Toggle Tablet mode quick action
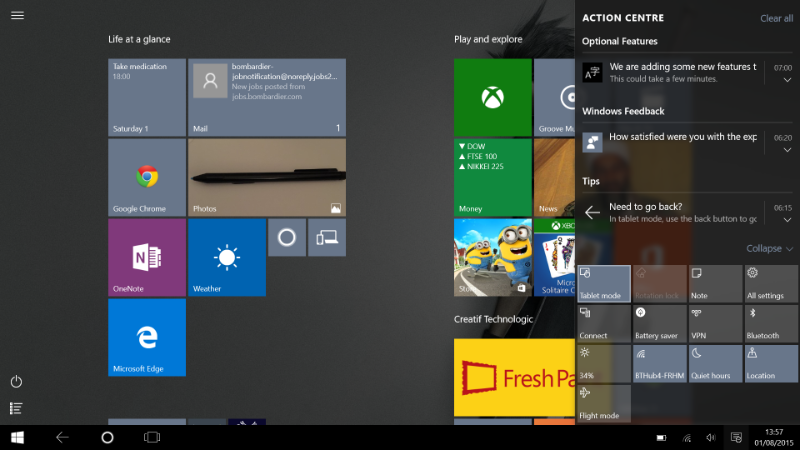The width and height of the screenshot is (800, 450). 603,284
